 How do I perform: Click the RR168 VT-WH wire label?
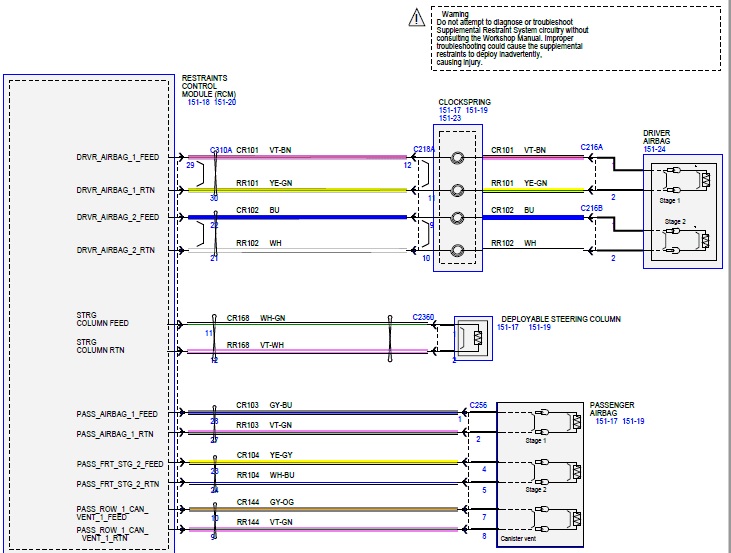255,345
